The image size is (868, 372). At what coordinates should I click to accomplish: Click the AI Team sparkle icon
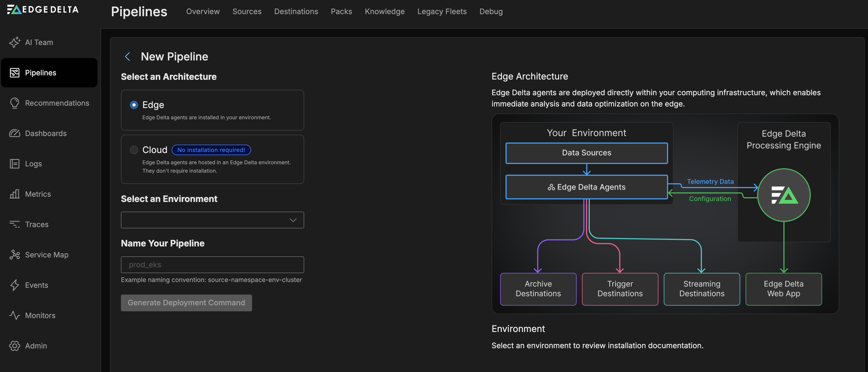(14, 42)
